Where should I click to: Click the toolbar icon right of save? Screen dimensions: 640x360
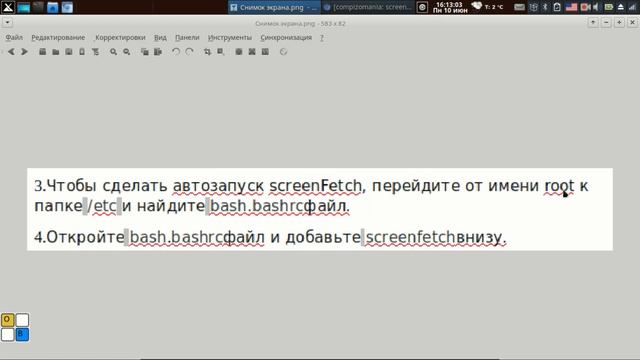point(82,52)
